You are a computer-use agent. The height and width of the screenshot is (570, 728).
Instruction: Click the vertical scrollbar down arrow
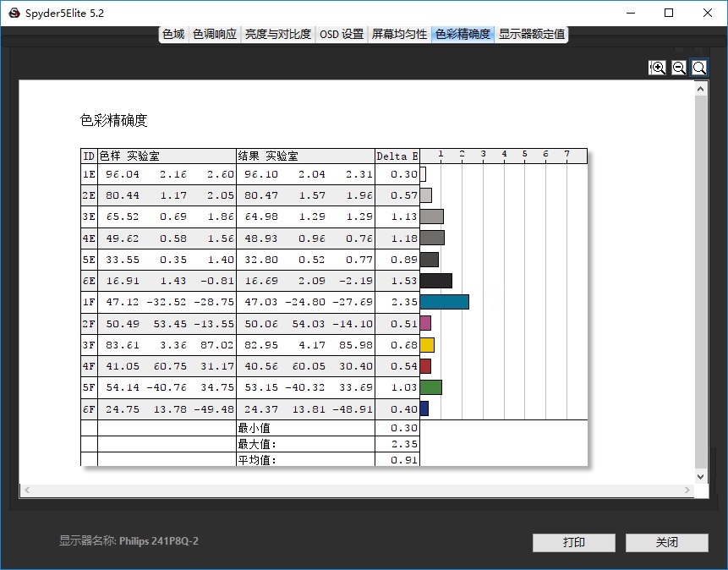700,475
